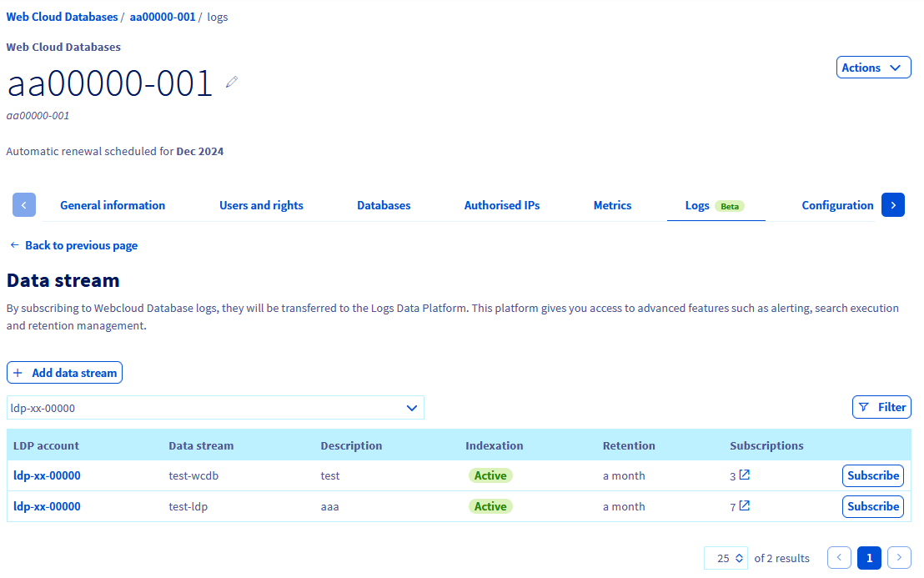Switch to the Metrics tab
This screenshot has width=924, height=578.
coord(612,204)
